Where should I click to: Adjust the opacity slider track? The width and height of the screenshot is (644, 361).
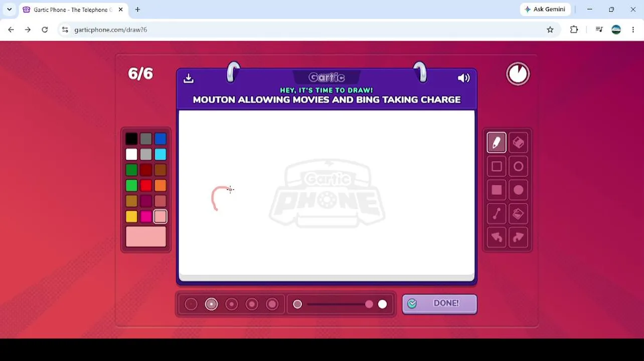(x=340, y=304)
